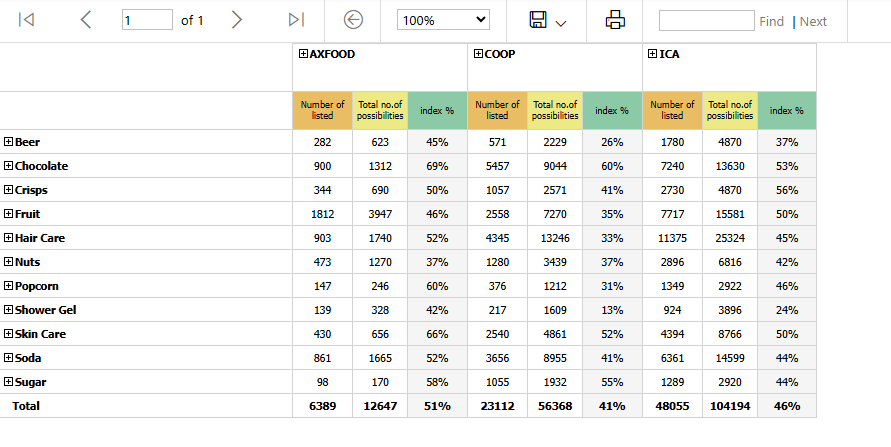This screenshot has height=447, width=891.
Task: Click ICA Fruit value 7717
Action: [x=672, y=214]
